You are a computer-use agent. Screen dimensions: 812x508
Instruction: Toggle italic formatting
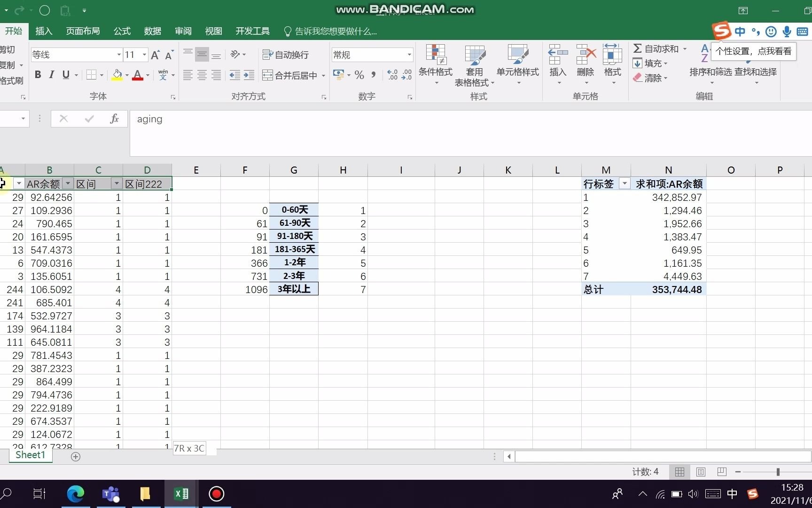(x=52, y=75)
